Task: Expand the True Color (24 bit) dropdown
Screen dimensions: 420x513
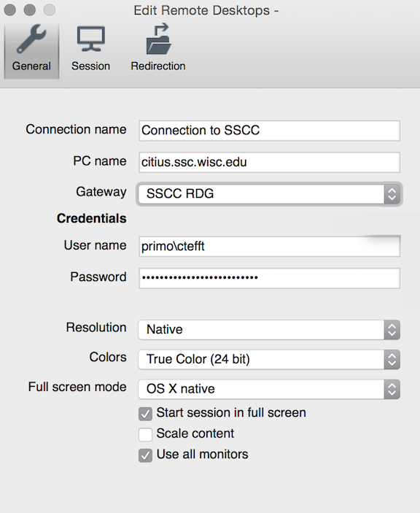Action: pos(269,360)
